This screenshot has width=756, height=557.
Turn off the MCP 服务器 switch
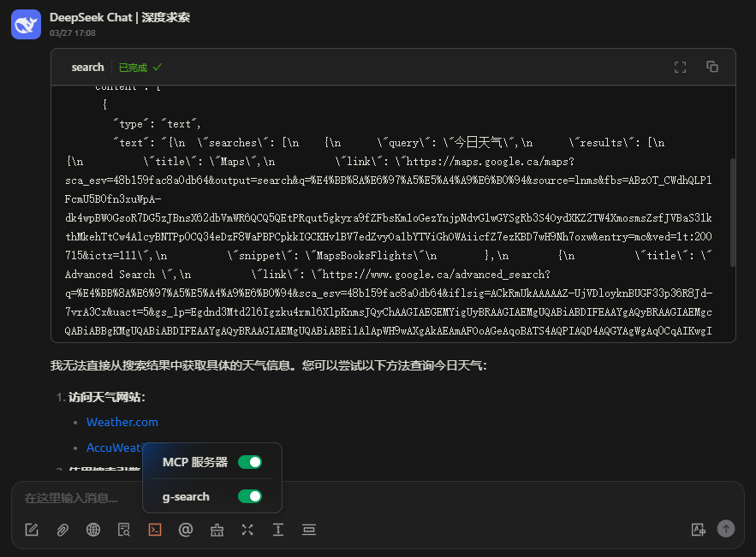250,462
